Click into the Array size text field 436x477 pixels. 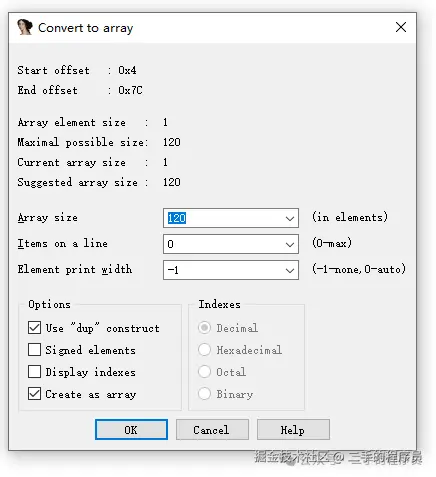(x=223, y=218)
